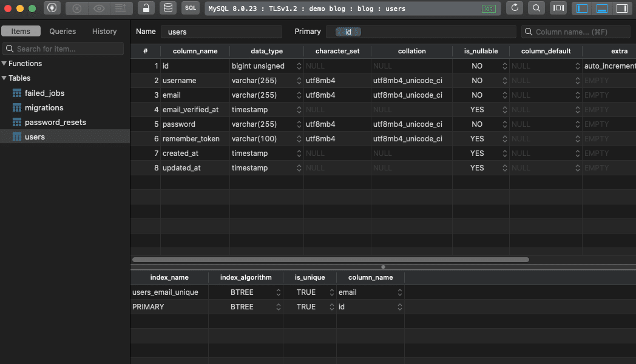Toggle the left sidebar panel icon
The height and width of the screenshot is (364, 636).
pos(582,8)
